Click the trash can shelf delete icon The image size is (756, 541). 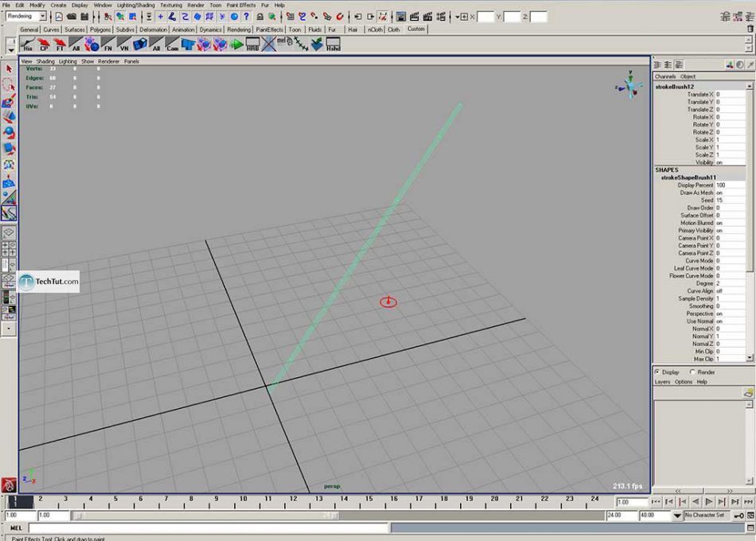pos(750,29)
